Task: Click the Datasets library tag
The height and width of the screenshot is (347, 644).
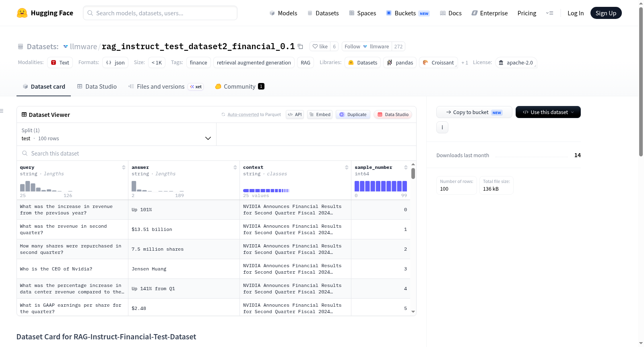Action: pyautogui.click(x=363, y=62)
